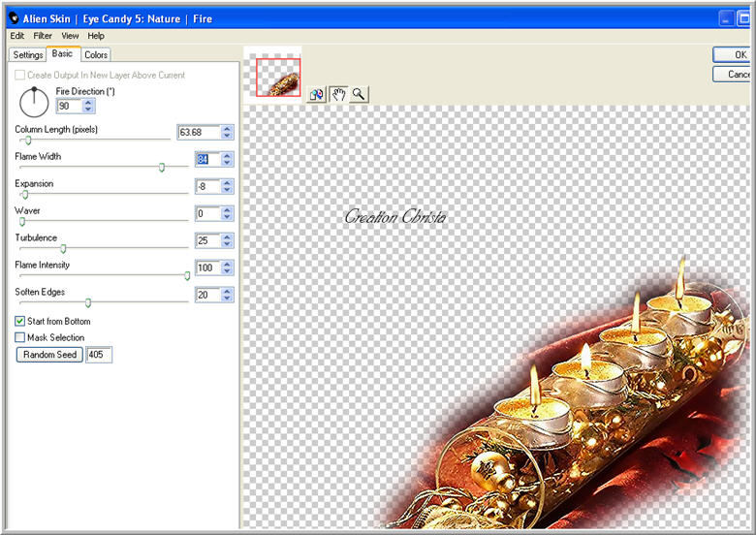Switch to the Colors tab
This screenshot has width=756, height=535.
(96, 55)
